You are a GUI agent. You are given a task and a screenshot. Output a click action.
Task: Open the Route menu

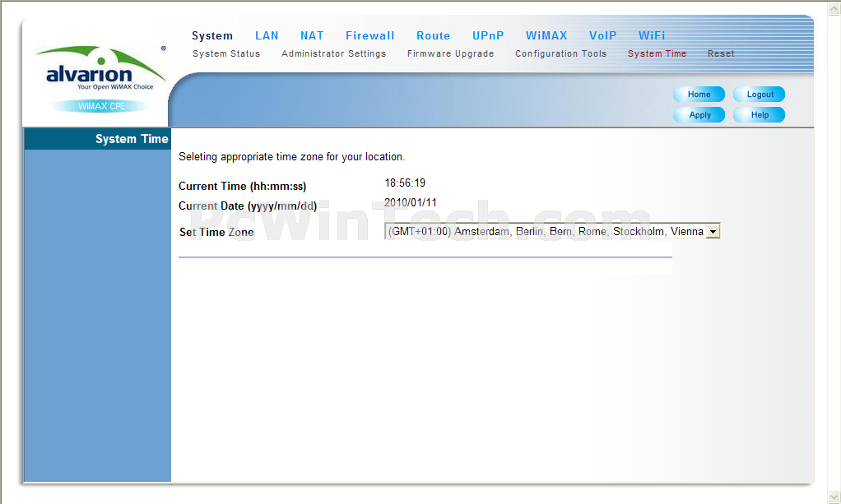pos(434,35)
